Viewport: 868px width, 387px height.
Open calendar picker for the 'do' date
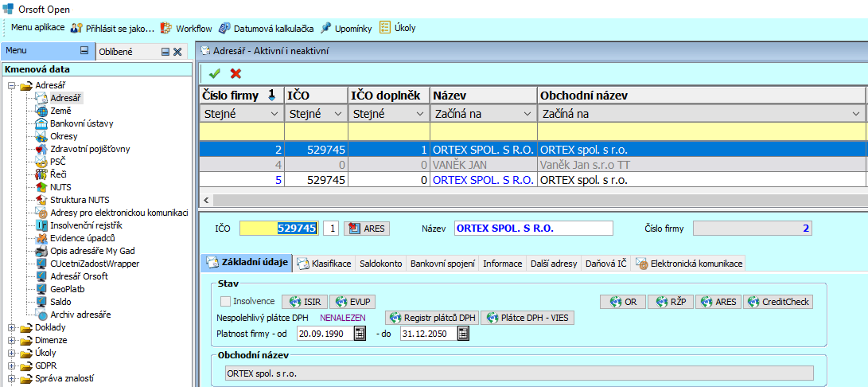pyautogui.click(x=464, y=334)
